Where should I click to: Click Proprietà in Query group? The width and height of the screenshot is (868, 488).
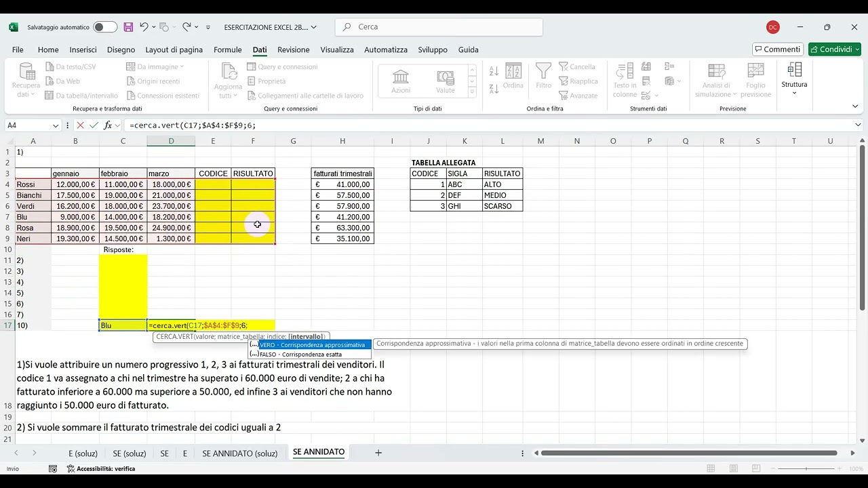click(x=266, y=81)
